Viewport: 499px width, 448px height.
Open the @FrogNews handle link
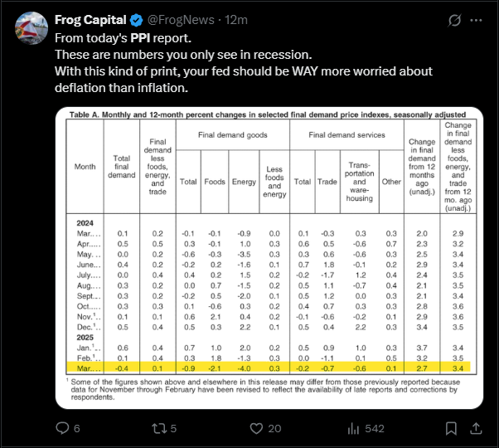tap(181, 20)
